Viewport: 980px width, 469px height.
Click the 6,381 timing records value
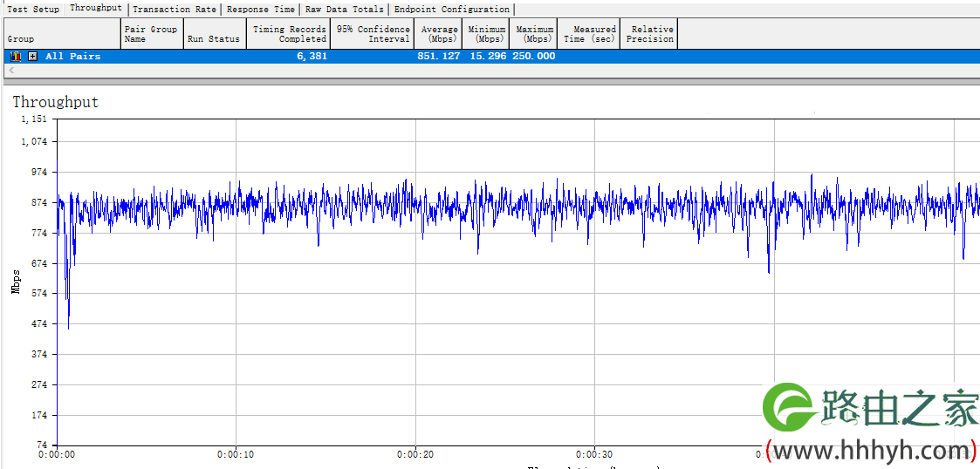click(312, 56)
